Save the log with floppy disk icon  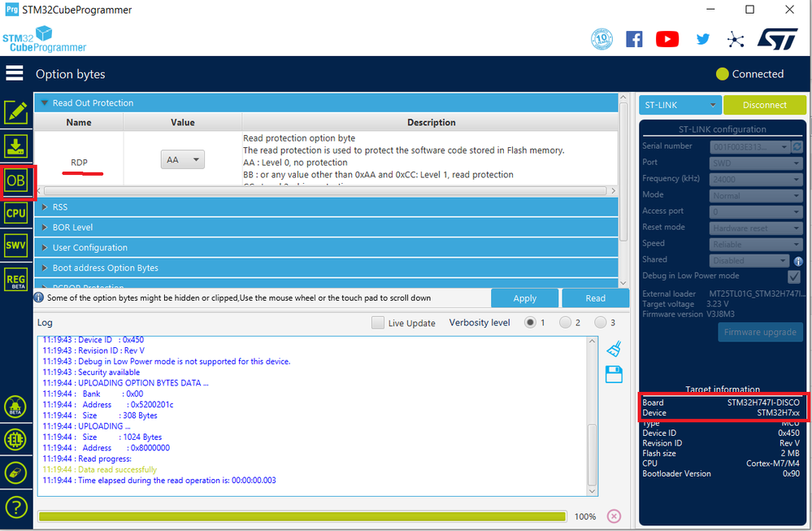tap(614, 375)
